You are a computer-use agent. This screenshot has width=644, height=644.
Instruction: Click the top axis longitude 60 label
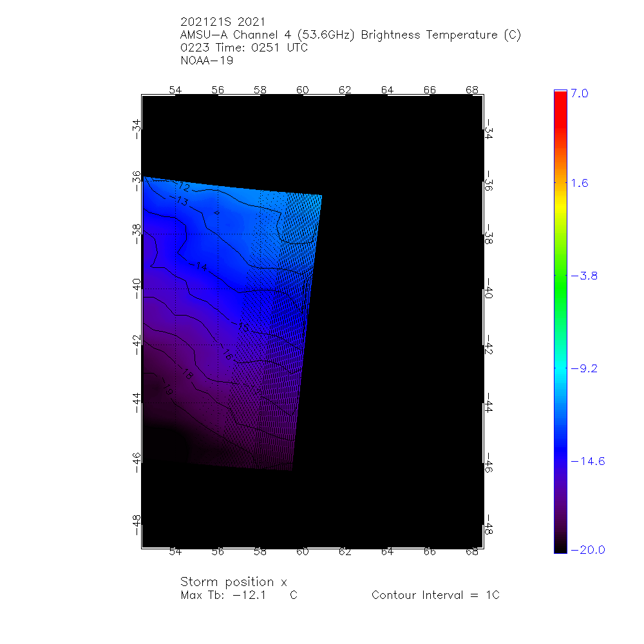tap(303, 90)
